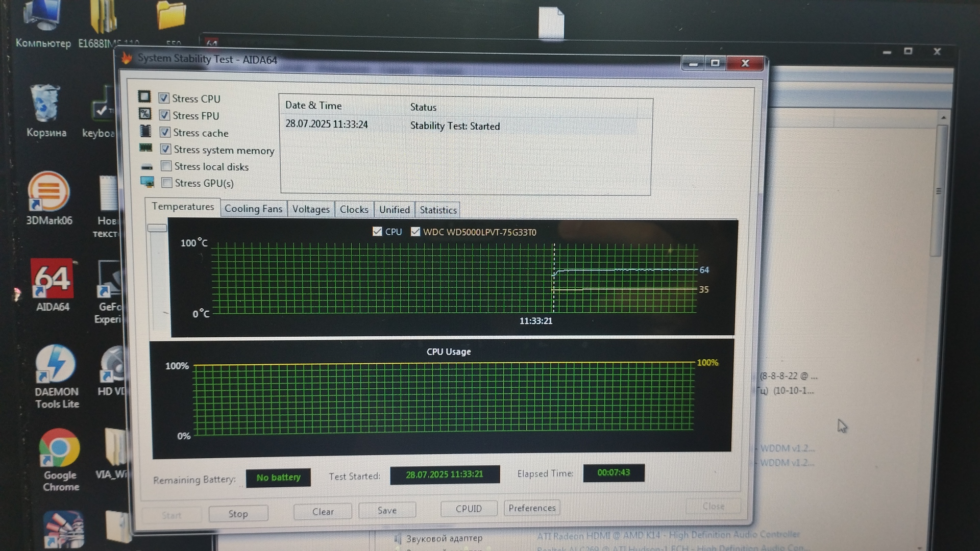Toggle the CPU temperature graph checkbox

377,232
